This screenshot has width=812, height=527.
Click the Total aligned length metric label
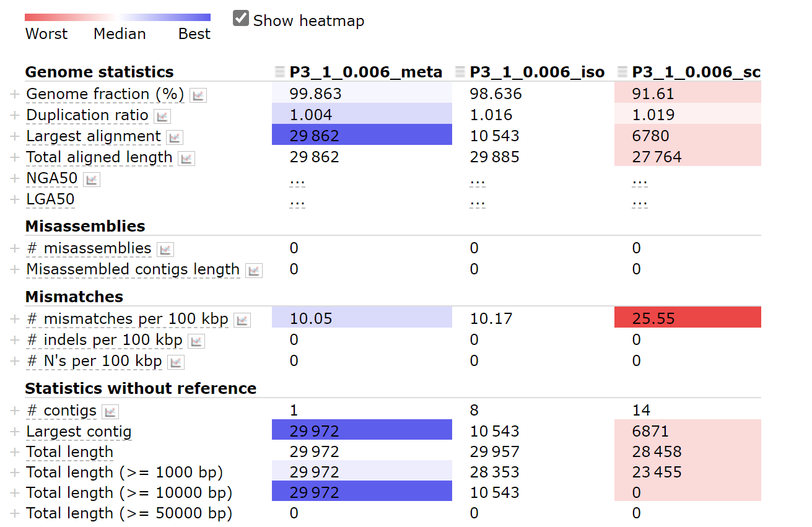click(99, 157)
